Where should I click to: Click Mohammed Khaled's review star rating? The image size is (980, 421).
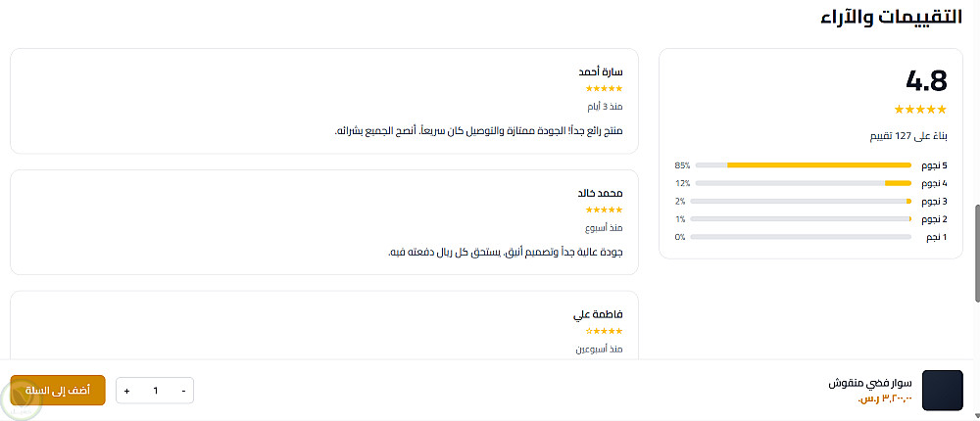[604, 210]
